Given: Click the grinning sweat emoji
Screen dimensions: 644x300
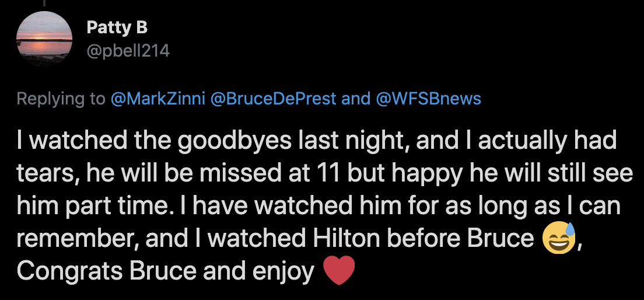Looking at the screenshot, I should tap(559, 238).
